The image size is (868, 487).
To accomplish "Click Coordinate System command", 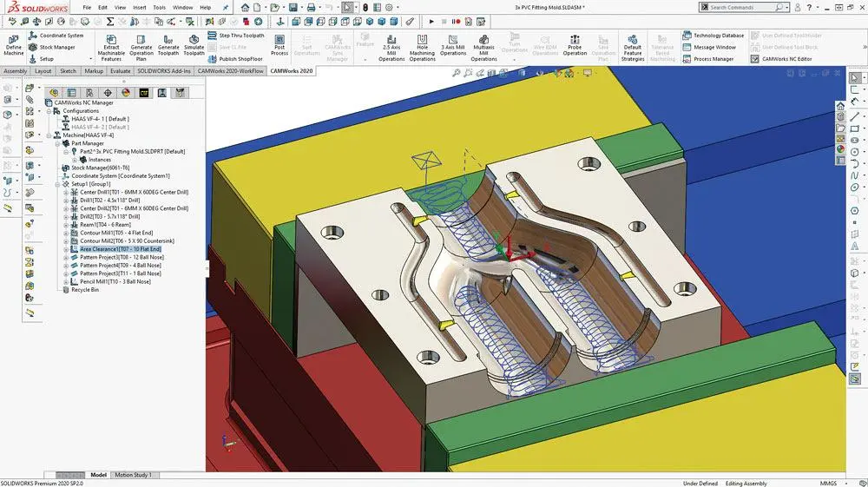I will pos(56,36).
